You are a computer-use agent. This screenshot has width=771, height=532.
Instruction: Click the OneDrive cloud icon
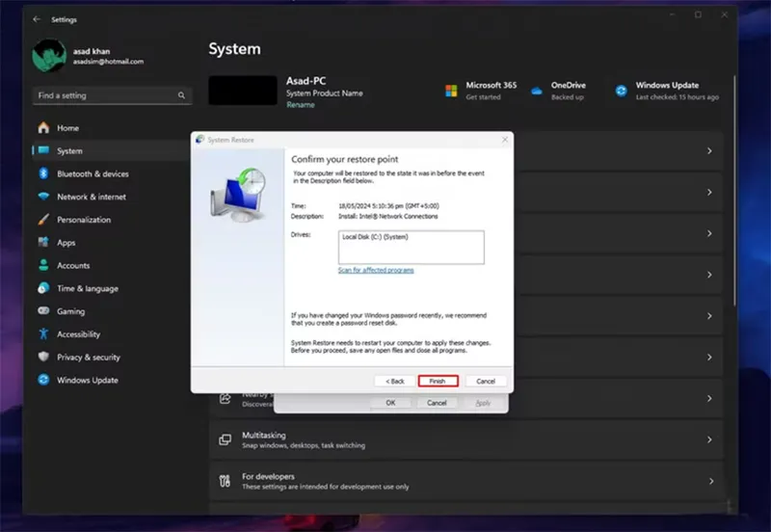coord(537,91)
